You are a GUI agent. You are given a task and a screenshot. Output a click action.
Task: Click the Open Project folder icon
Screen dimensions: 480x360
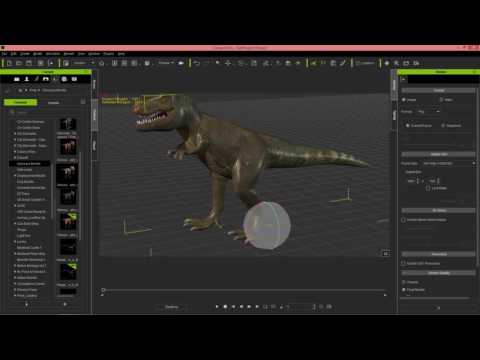pos(19,63)
